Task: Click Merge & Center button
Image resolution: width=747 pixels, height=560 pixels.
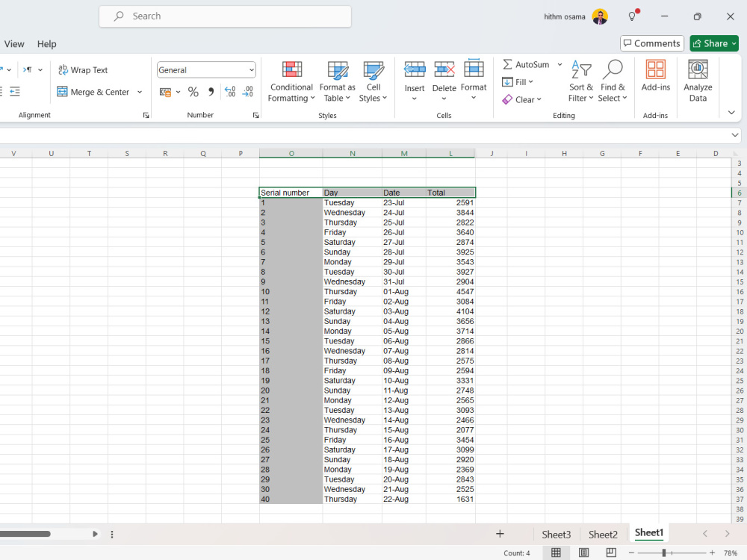Action: click(93, 91)
